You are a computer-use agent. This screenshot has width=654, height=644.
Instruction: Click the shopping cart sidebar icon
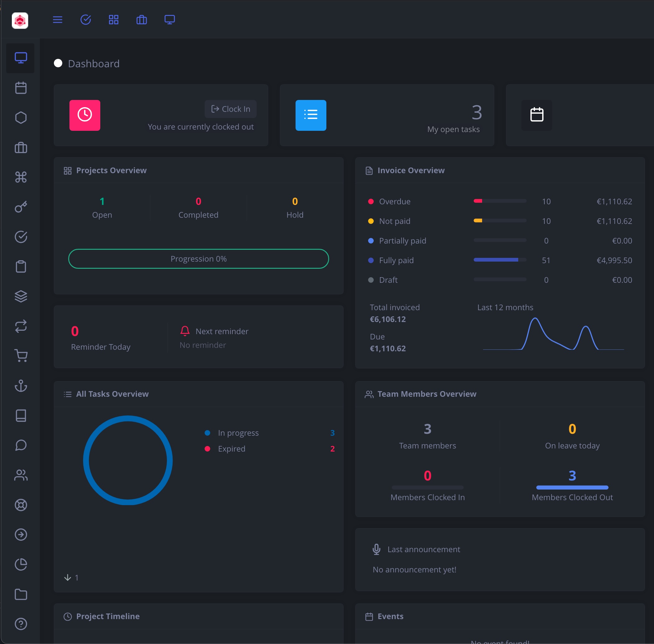point(21,356)
